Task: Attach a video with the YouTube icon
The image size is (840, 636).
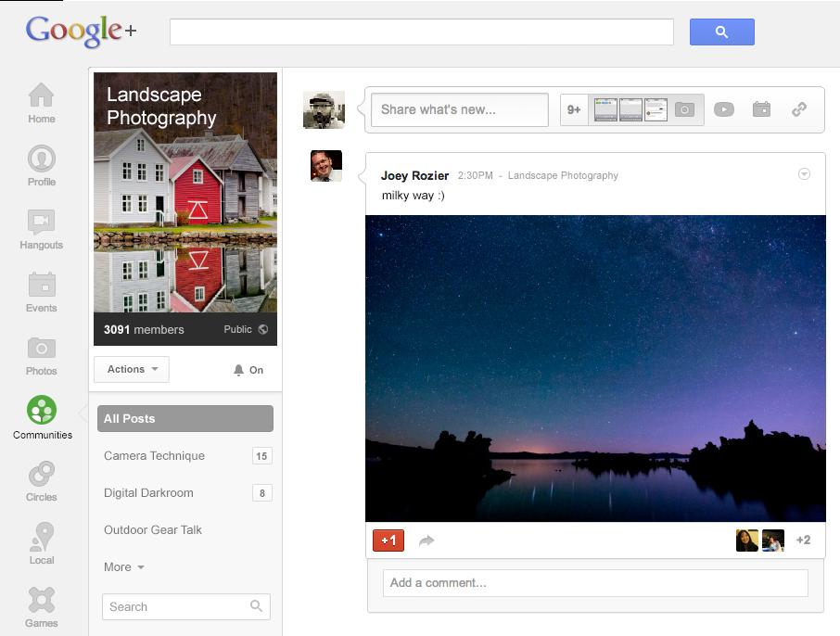Action: [723, 109]
